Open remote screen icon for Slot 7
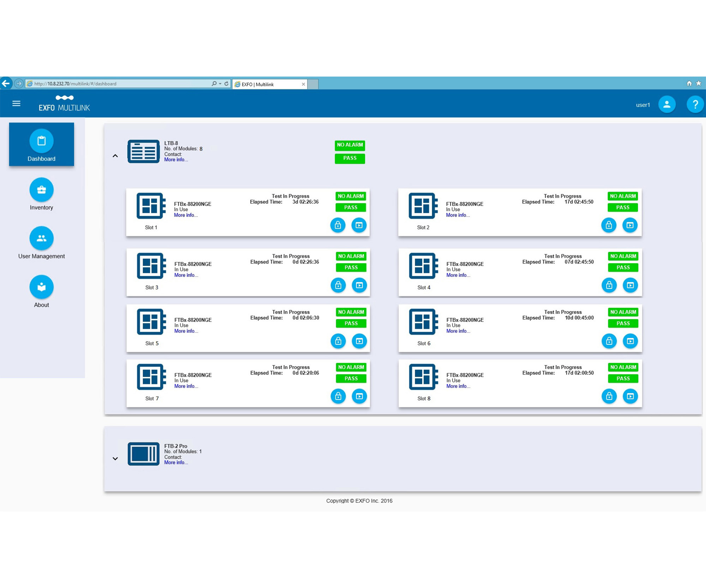This screenshot has height=588, width=706. tap(359, 396)
